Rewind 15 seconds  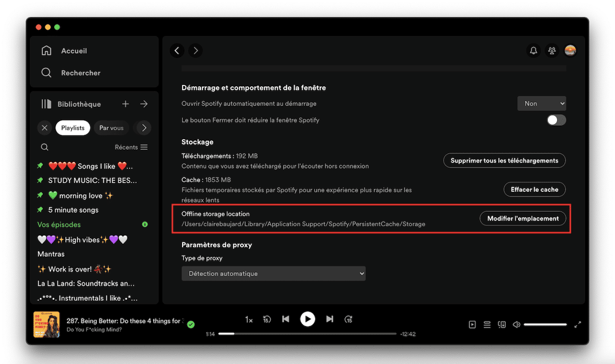tap(267, 319)
